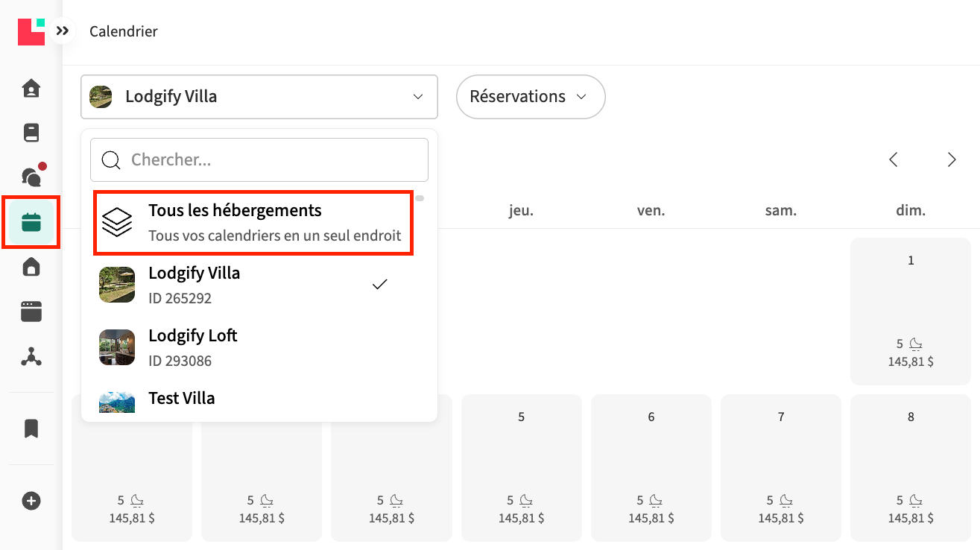Viewport: 980px width, 550px height.
Task: Select Tous les hébergements option
Action: pyautogui.click(x=253, y=223)
